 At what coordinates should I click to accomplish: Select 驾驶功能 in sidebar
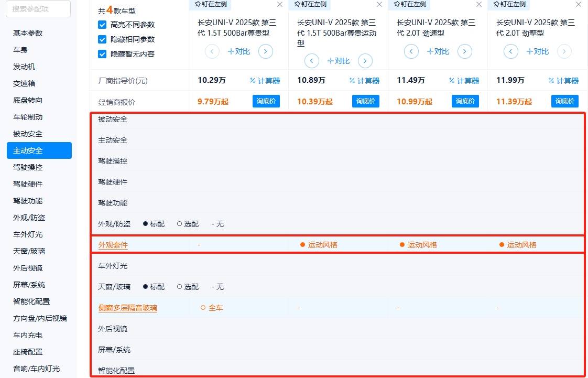coord(28,201)
